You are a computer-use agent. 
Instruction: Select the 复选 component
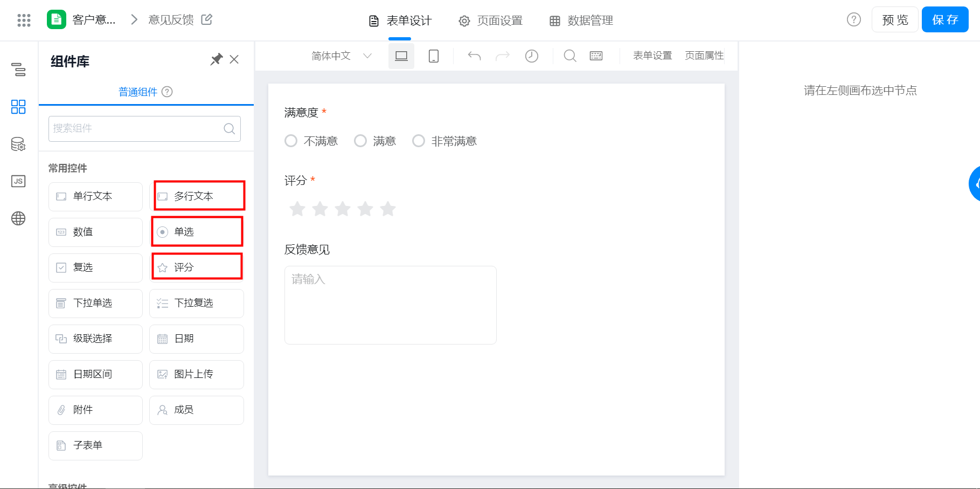[x=95, y=267]
